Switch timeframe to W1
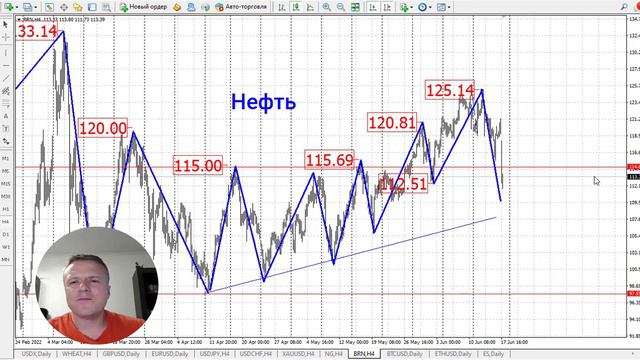This screenshot has width=640, height=360. coord(6,247)
